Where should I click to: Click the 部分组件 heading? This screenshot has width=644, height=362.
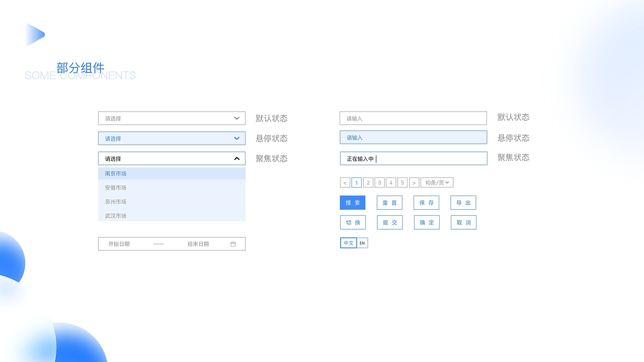coord(80,68)
